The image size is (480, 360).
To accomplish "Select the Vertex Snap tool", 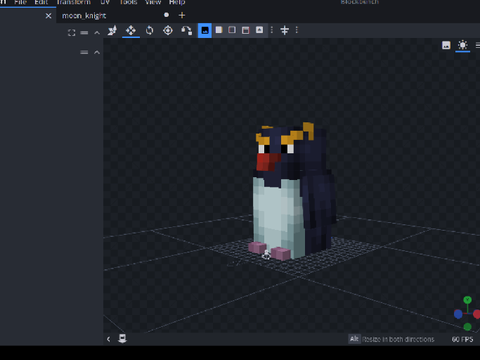I will 186,31.
